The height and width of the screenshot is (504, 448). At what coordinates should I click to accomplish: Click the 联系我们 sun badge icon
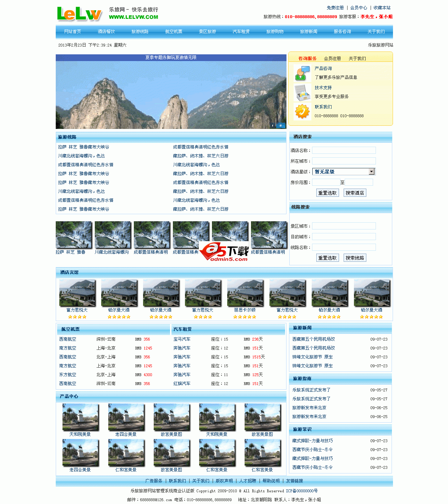(x=302, y=112)
